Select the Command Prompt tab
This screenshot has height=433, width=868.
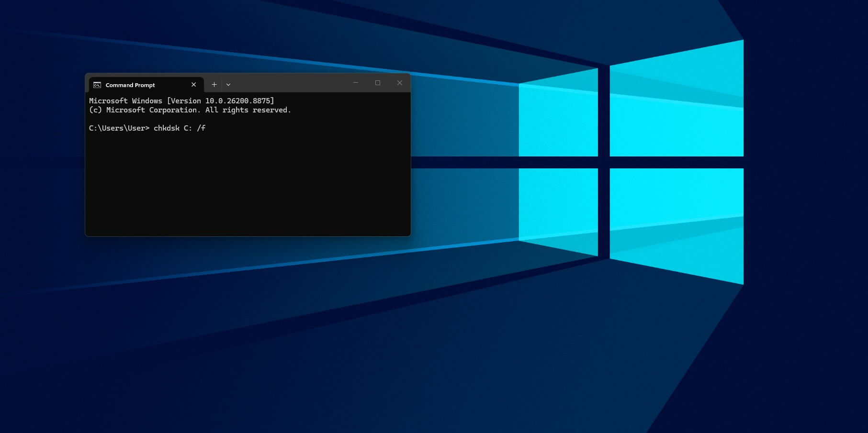(146, 85)
